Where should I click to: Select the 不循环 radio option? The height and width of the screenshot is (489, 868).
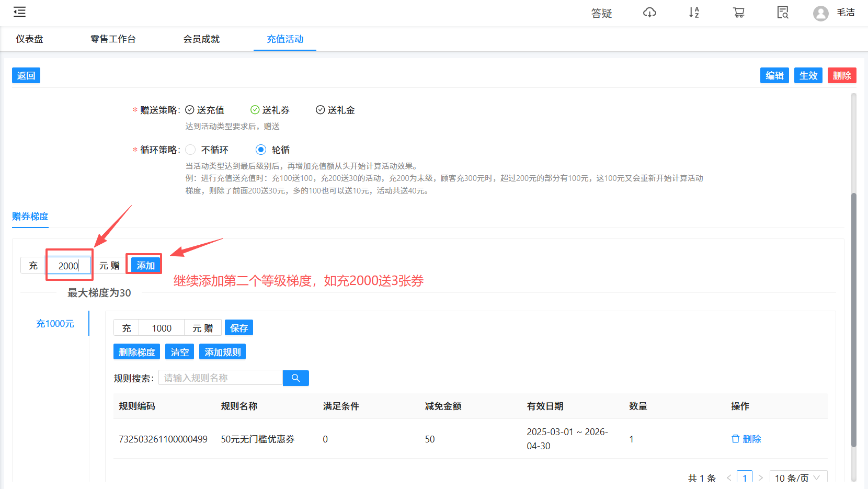[x=190, y=150]
